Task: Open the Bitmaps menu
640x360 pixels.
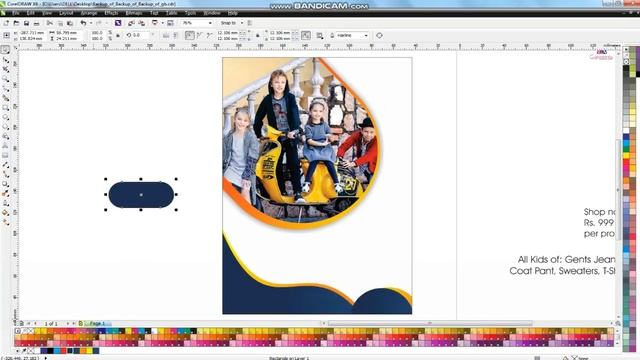Action: (133, 13)
